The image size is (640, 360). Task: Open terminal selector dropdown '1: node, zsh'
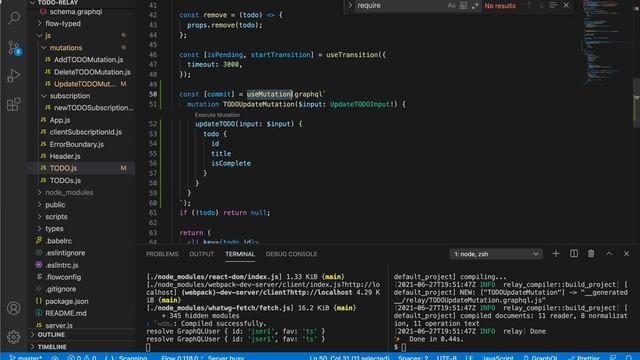[496, 254]
